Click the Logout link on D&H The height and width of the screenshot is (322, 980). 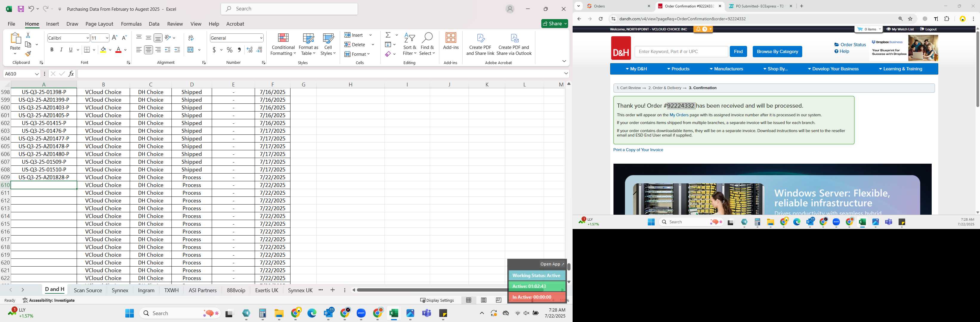pos(928,29)
